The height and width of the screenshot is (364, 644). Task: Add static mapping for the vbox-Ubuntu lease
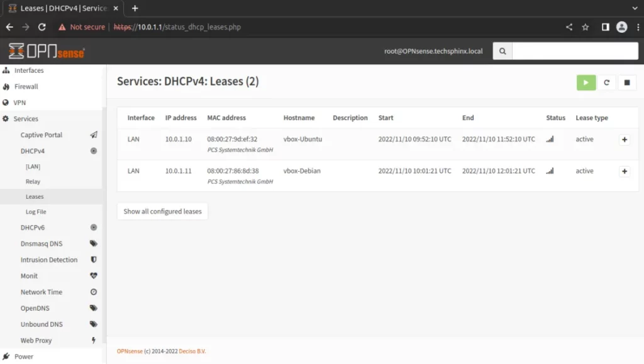(625, 140)
